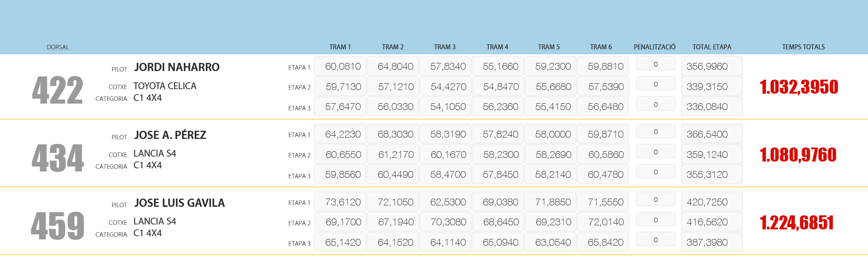Click Jose Luis Gavila Etapa 3 Tram 1 field
The height and width of the screenshot is (257, 868).
pos(340,243)
